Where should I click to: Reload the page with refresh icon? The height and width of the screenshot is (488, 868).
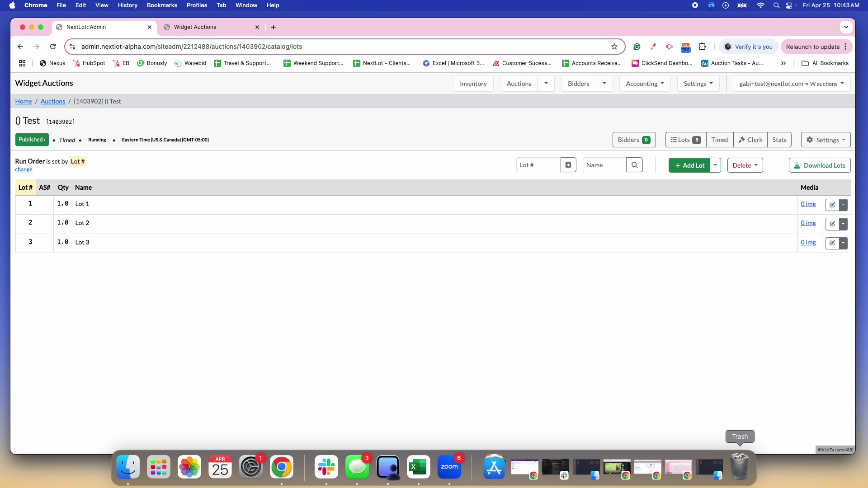[53, 47]
